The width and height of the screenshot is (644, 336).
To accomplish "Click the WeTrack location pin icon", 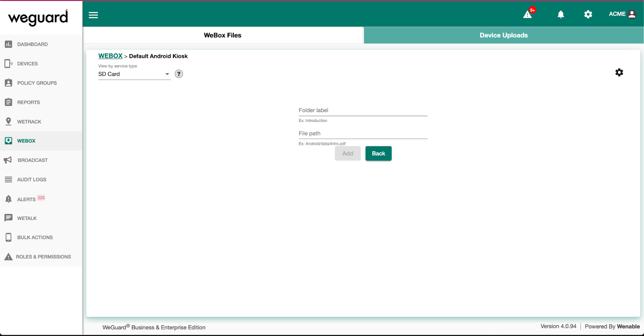I will (8, 122).
